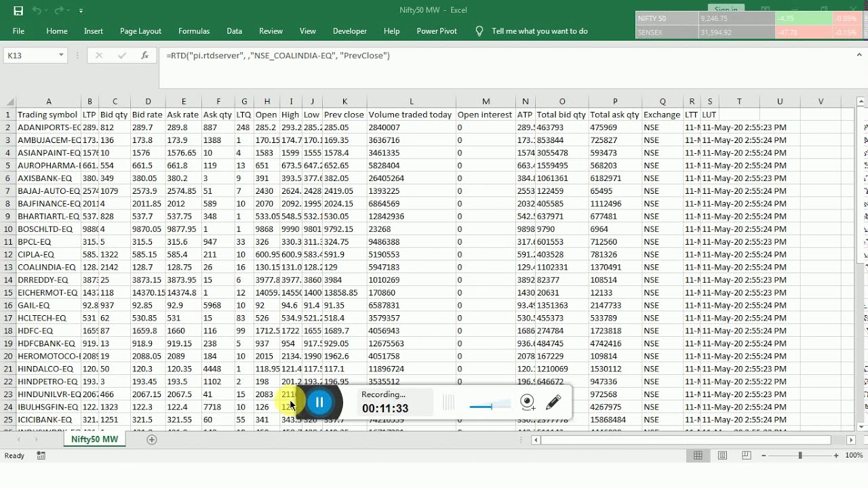Image resolution: width=868 pixels, height=488 pixels.
Task: Switch to the Home ribbon tab
Action: pyautogui.click(x=57, y=31)
